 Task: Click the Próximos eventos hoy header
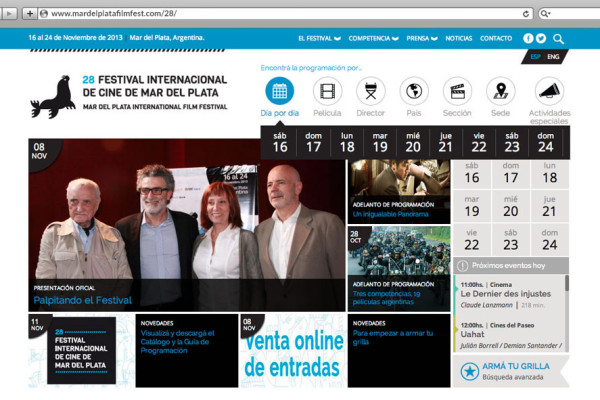[x=511, y=266]
